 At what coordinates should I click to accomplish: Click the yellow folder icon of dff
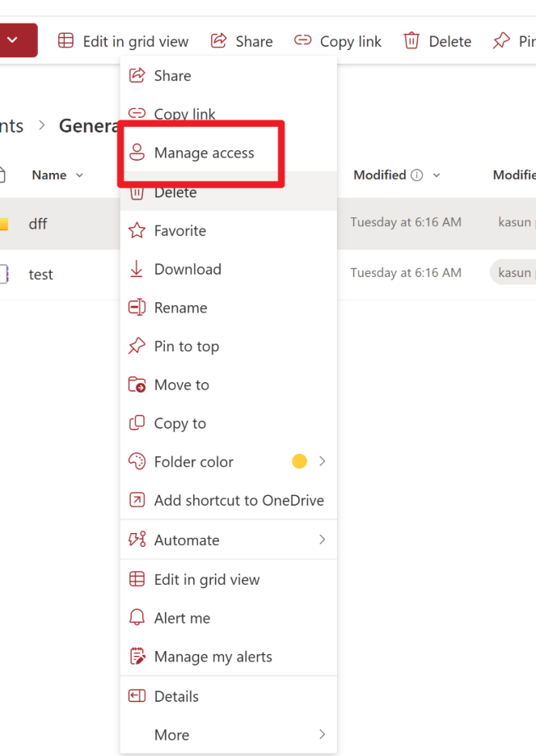pyautogui.click(x=4, y=225)
